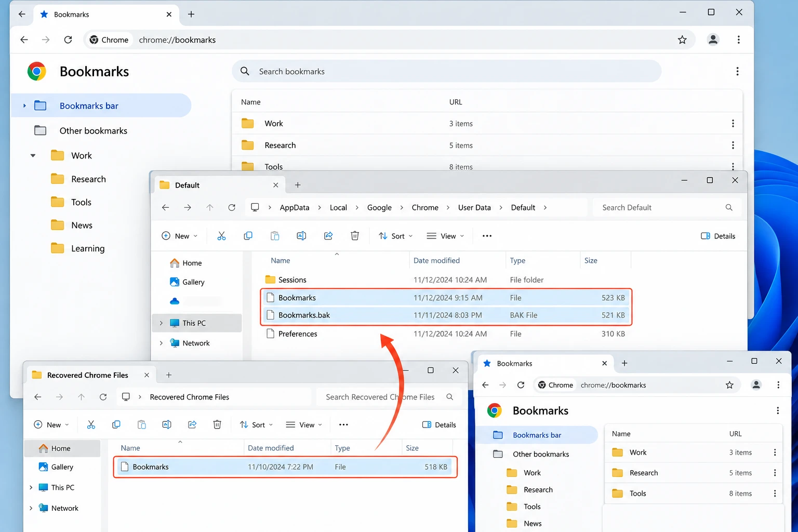Click Delete trash icon in Default Explorer toolbar
This screenshot has height=532, width=798.
tap(355, 236)
